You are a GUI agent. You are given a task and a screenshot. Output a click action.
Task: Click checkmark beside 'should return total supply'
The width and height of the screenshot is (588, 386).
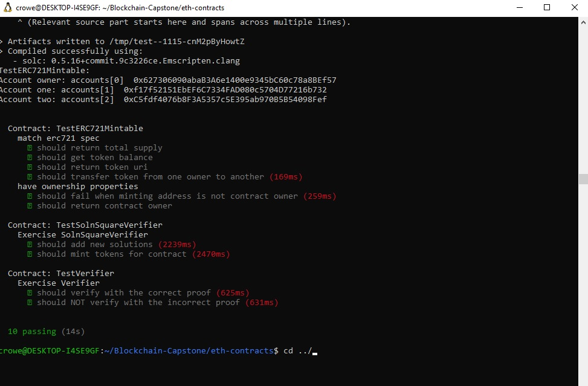[30, 148]
